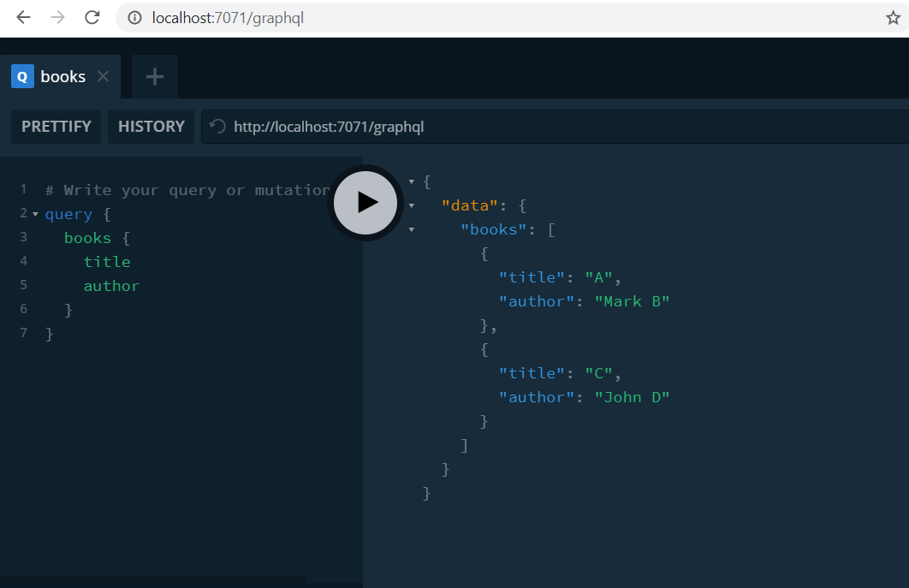Open the HISTORY panel
This screenshot has width=909, height=588.
(151, 127)
